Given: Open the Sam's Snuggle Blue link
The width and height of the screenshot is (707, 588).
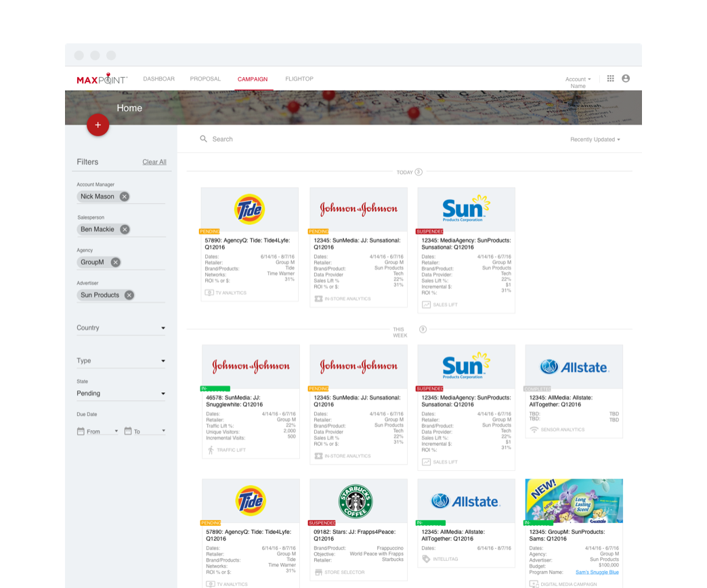Looking at the screenshot, I should [597, 572].
